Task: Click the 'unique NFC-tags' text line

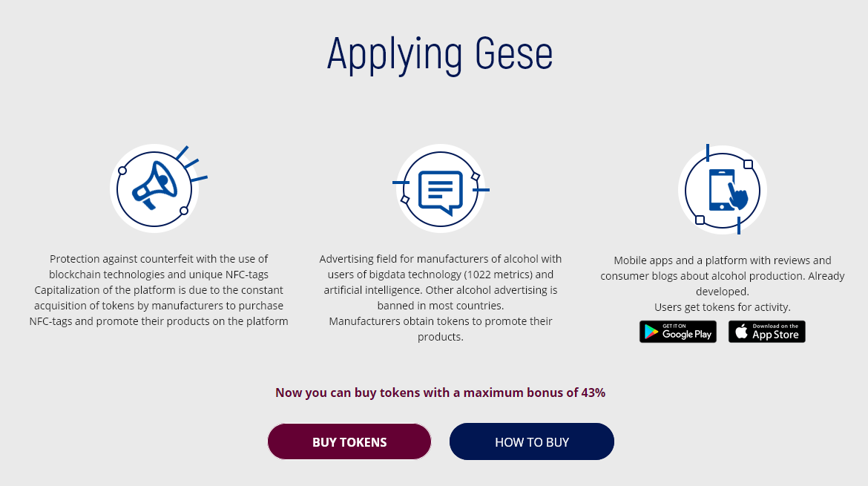Action: click(x=159, y=275)
